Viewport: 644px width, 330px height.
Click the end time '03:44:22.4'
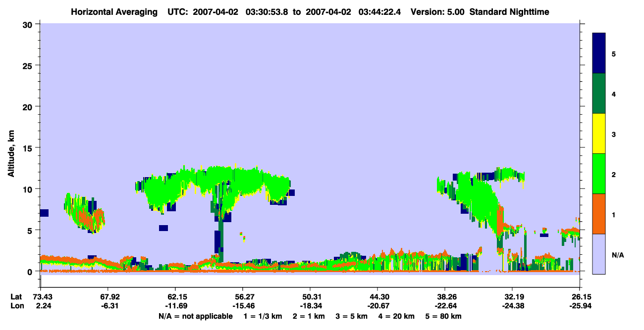tap(380, 12)
